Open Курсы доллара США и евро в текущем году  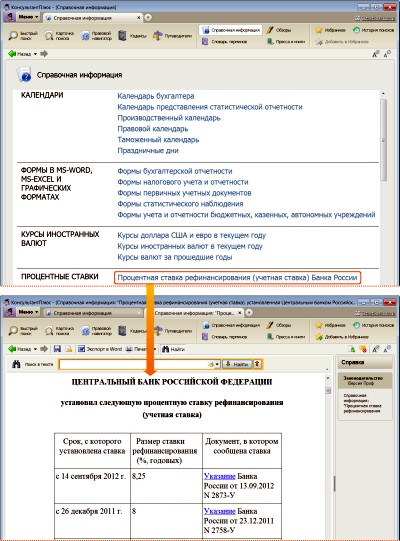point(192,235)
